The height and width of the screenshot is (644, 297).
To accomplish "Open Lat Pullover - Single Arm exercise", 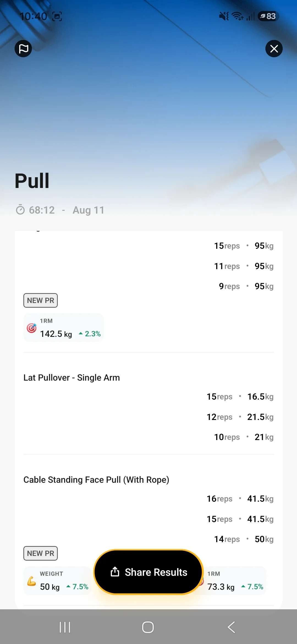I will click(71, 378).
